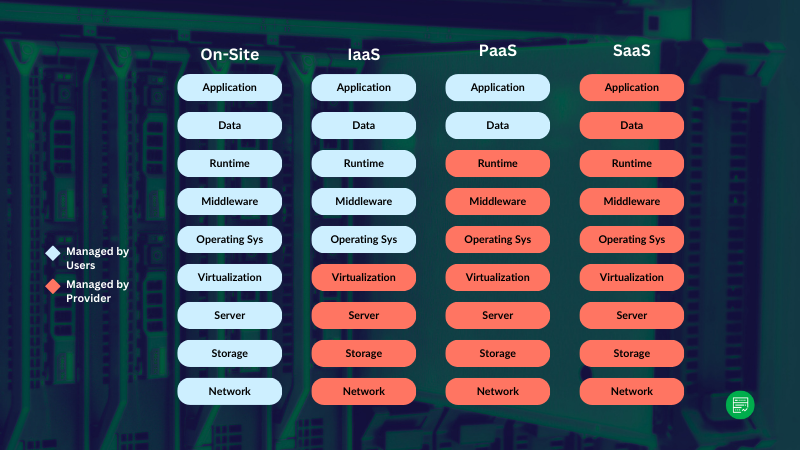Click Data pill under SaaS
This screenshot has height=450, width=800.
pyautogui.click(x=632, y=126)
